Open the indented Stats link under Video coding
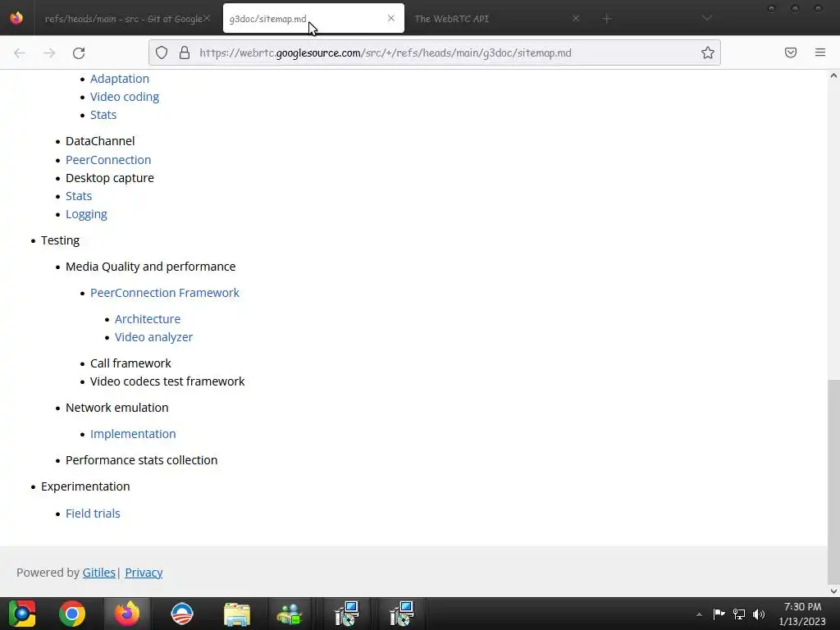840x630 pixels. [103, 115]
